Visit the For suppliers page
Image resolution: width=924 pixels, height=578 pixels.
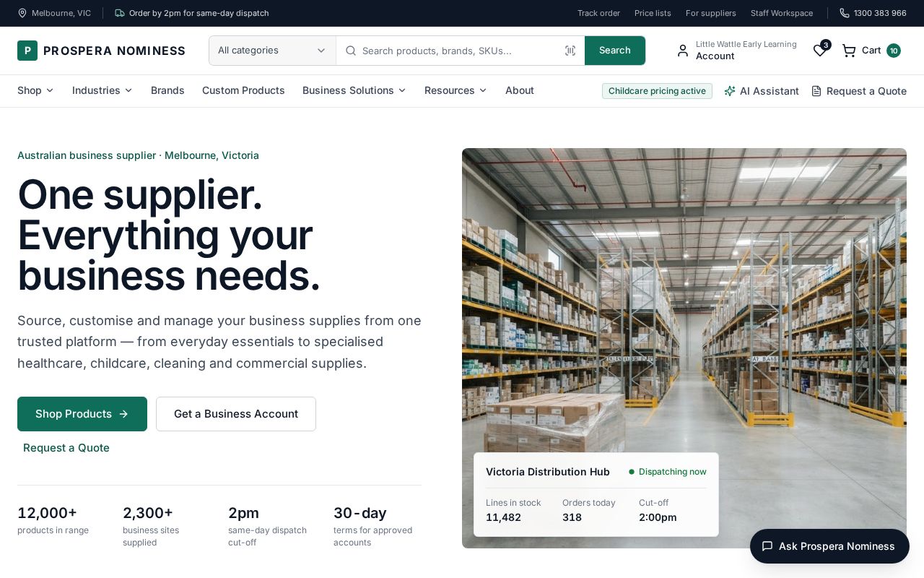(711, 13)
